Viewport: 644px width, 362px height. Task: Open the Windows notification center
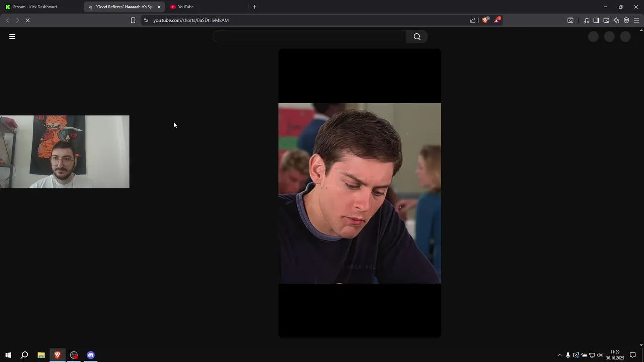(x=633, y=355)
